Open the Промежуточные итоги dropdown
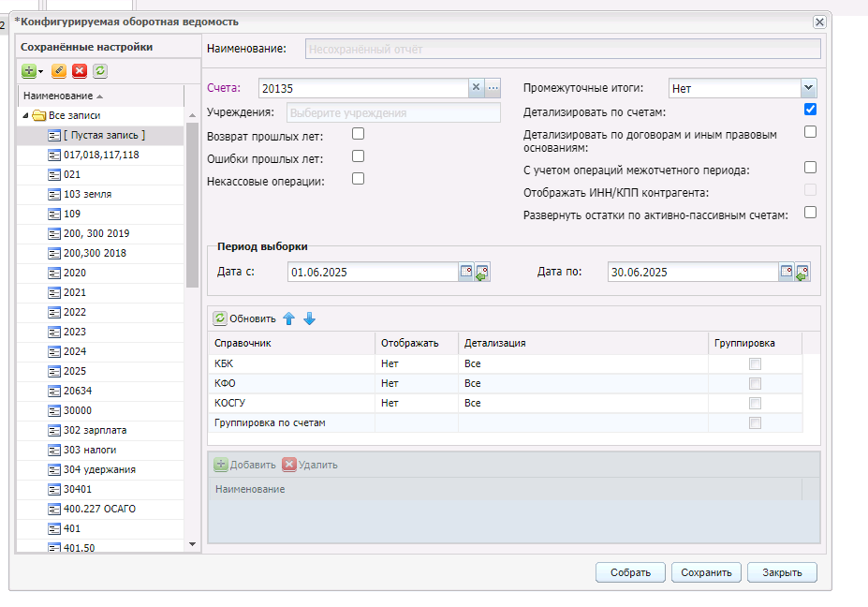The height and width of the screenshot is (607, 868). [809, 88]
